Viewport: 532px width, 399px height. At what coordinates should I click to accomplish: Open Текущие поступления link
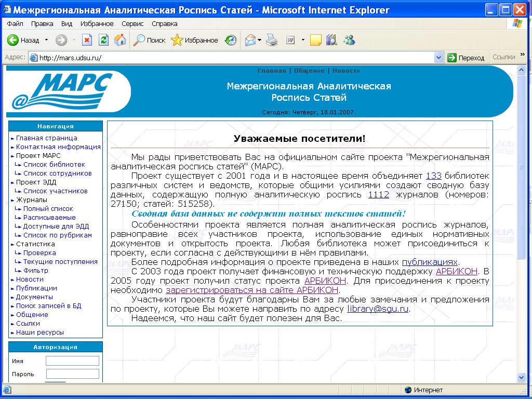pos(60,262)
